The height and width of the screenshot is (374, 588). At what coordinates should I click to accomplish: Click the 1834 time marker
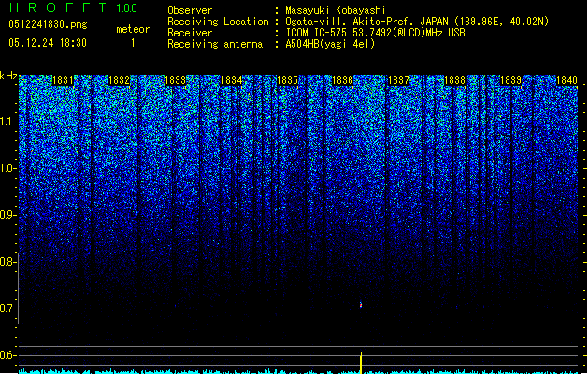coord(232,80)
